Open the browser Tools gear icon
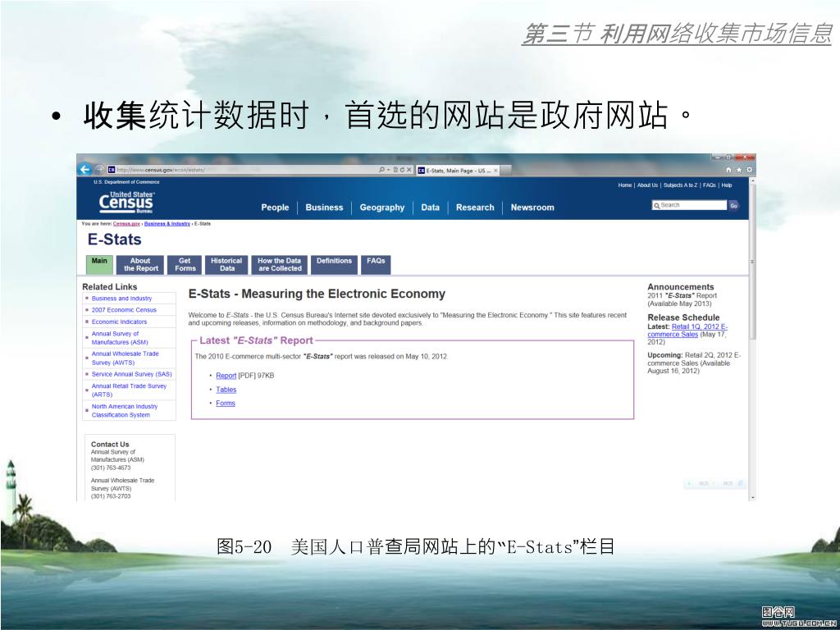Viewport: 840px width, 630px height. coord(750,170)
